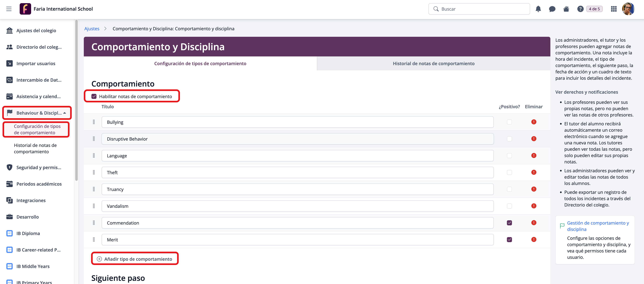Open the notifications bell icon

click(x=538, y=9)
